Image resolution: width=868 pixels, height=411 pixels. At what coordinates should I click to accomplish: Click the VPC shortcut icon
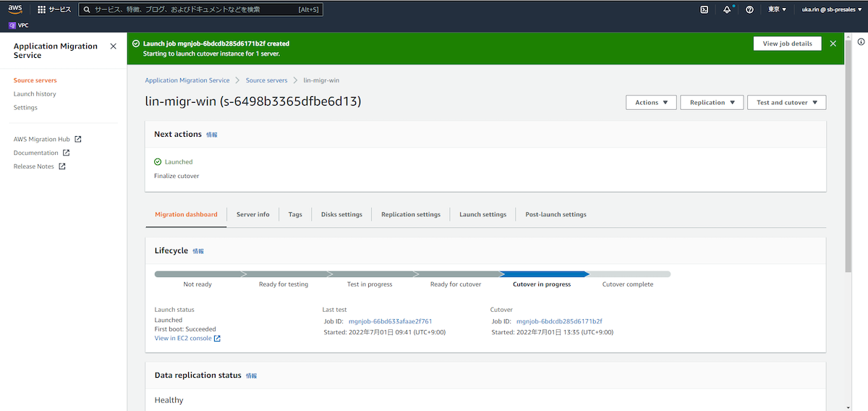12,25
